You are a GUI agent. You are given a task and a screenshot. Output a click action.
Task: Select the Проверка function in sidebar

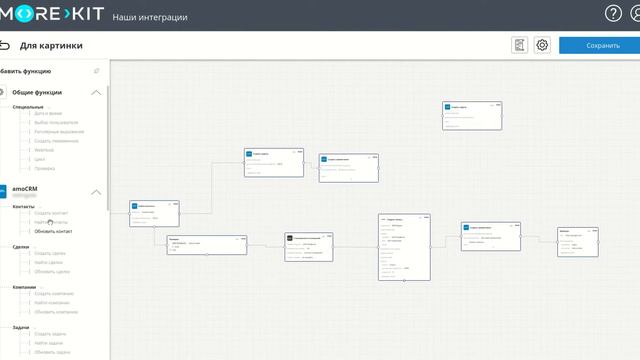click(44, 168)
